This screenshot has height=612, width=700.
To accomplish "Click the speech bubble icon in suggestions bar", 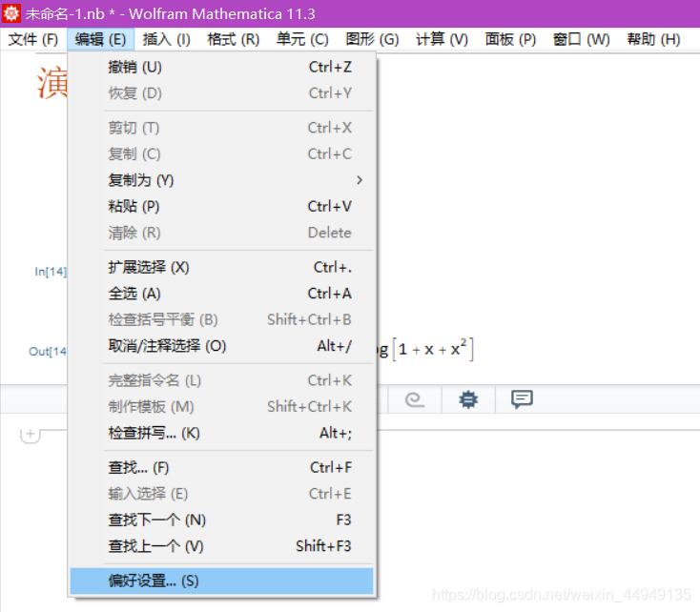I will [x=522, y=399].
